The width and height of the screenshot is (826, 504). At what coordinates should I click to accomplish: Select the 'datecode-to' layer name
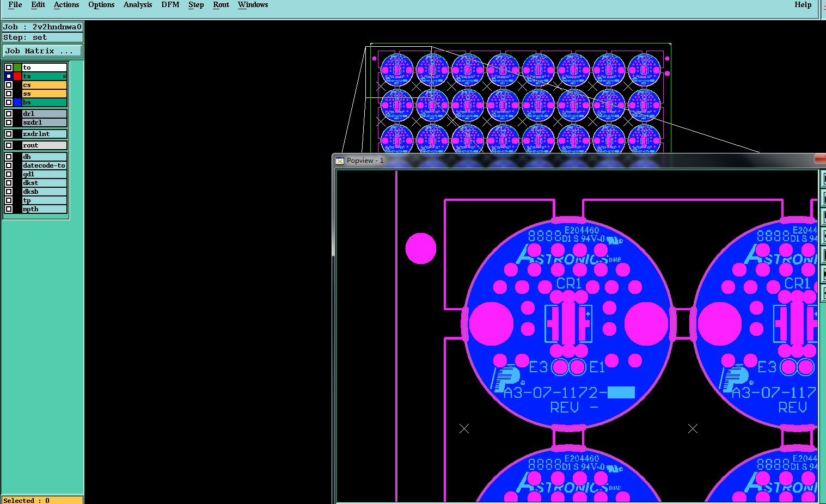click(44, 165)
